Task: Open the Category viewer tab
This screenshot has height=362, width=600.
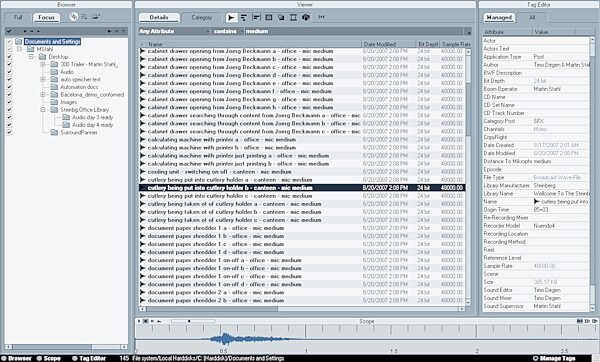Action: (202, 17)
